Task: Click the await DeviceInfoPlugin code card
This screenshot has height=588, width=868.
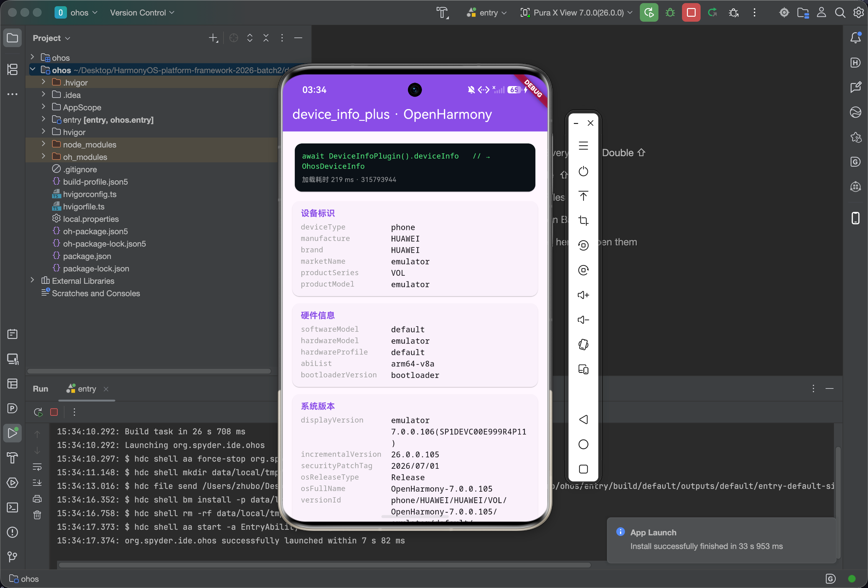Action: point(414,167)
